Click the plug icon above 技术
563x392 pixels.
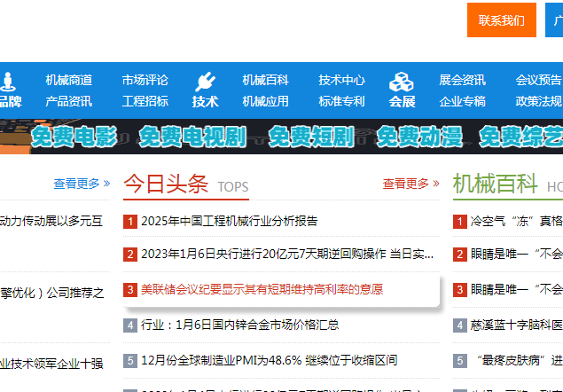click(x=205, y=81)
